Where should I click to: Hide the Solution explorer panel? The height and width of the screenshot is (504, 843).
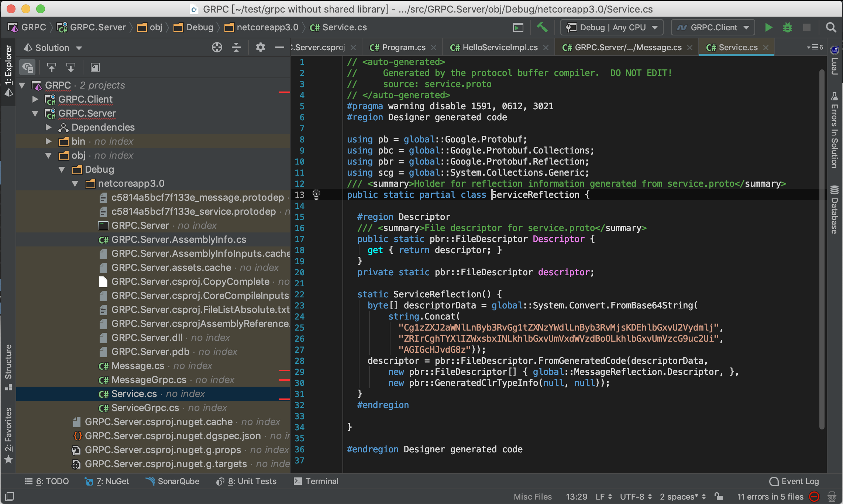point(280,48)
